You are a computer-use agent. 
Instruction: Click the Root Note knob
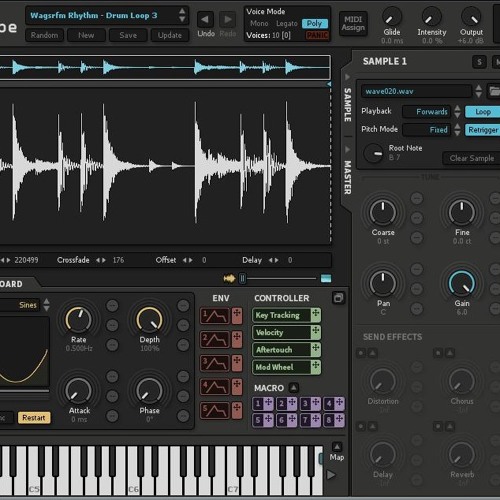click(x=374, y=154)
